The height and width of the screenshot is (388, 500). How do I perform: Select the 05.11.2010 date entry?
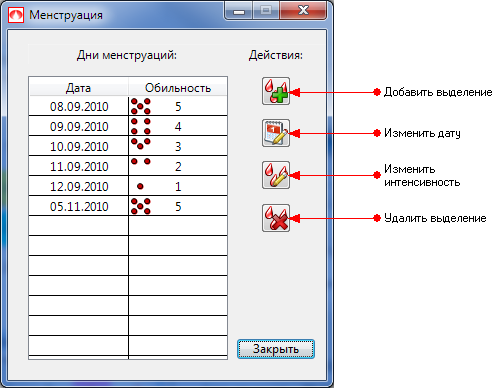click(79, 206)
